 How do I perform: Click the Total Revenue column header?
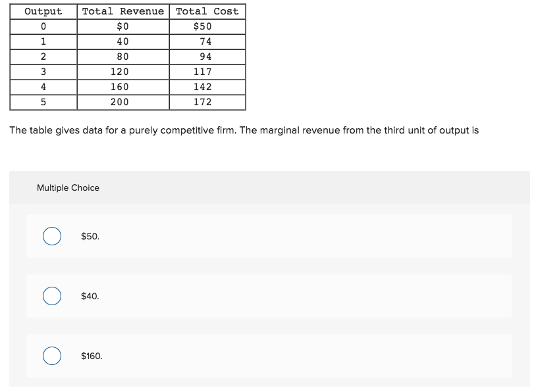pos(121,11)
